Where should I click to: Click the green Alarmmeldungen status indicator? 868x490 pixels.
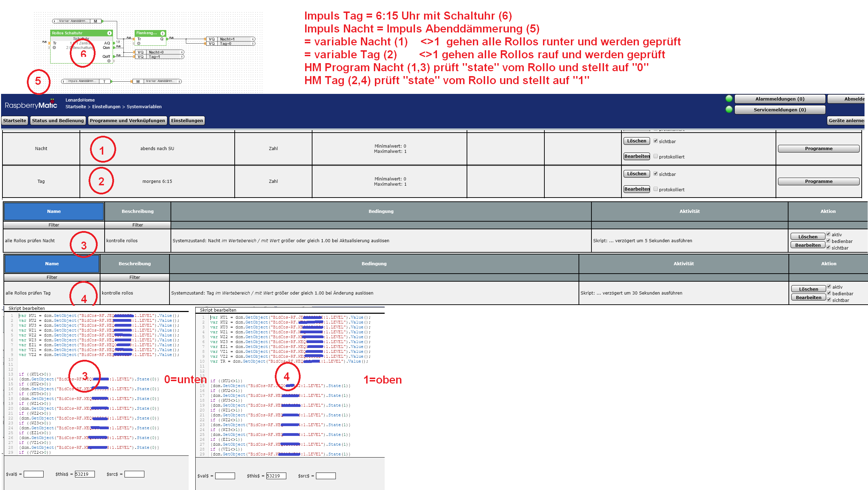coord(729,99)
